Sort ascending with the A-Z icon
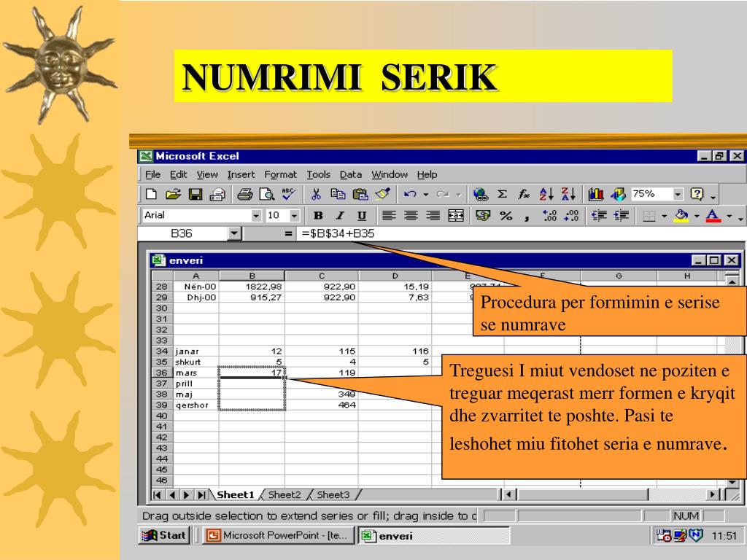747x560 pixels. click(x=546, y=194)
